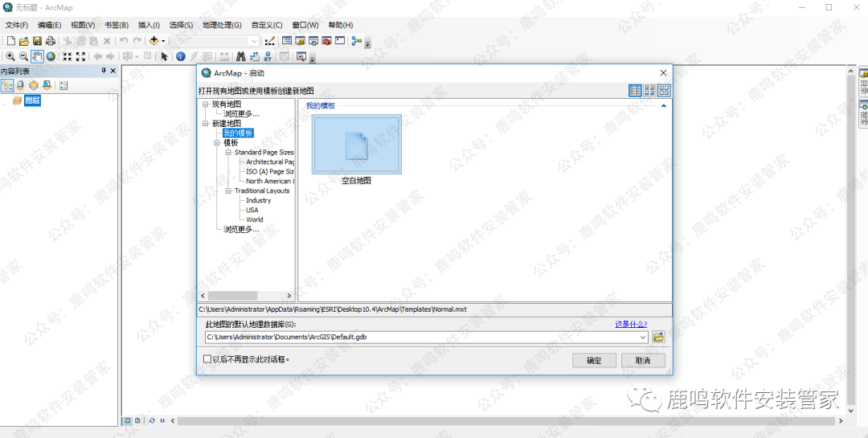Open table of contents Options button
The image size is (868, 438).
[63, 85]
